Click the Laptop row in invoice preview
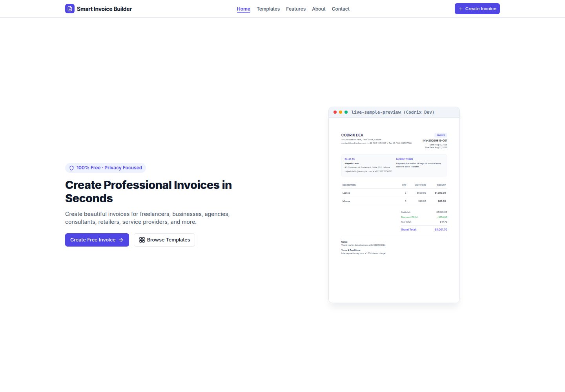Image resolution: width=565 pixels, height=392 pixels. click(394, 193)
